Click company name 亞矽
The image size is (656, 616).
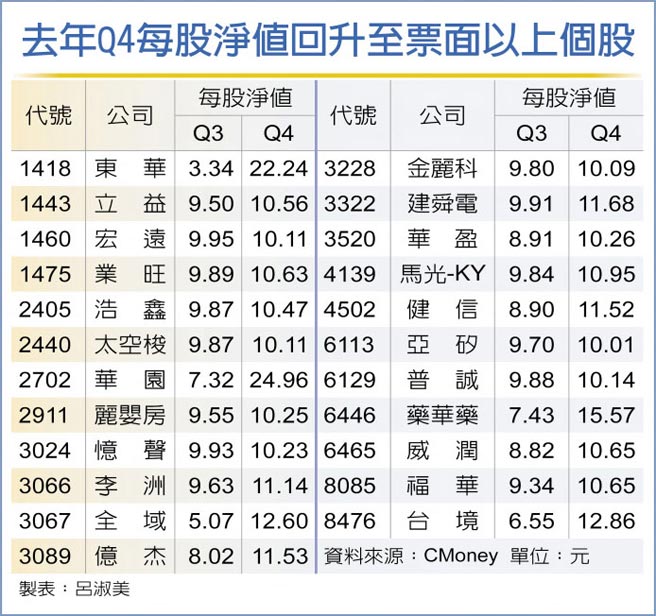[443, 345]
